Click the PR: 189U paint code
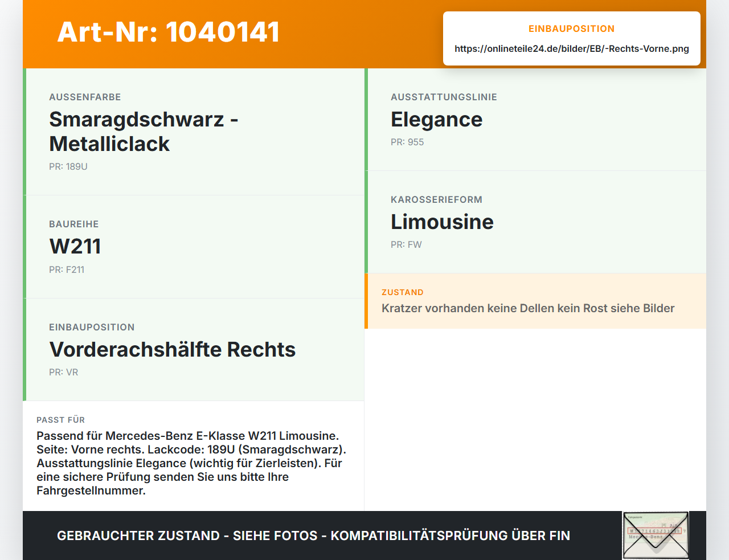729x560 pixels. click(x=68, y=166)
